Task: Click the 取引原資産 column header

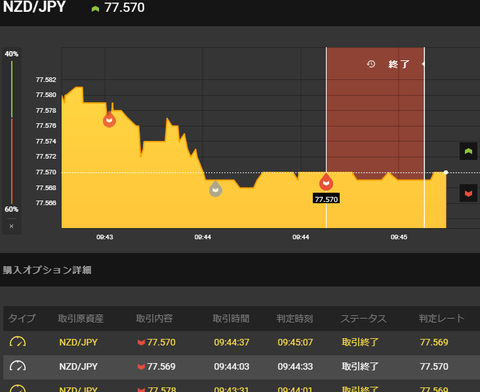Action: pyautogui.click(x=81, y=318)
